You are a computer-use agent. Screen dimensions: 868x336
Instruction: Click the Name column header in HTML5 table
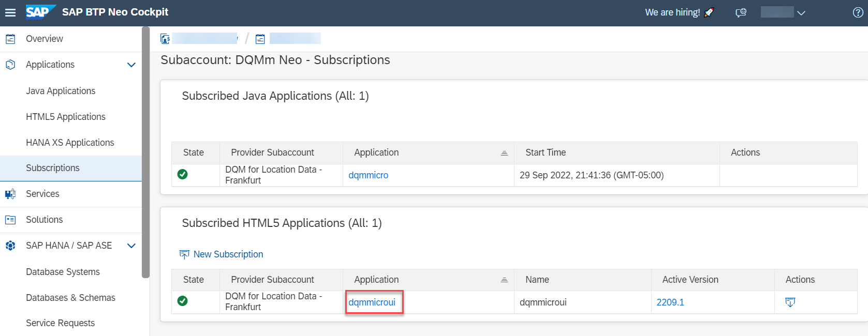tap(537, 280)
